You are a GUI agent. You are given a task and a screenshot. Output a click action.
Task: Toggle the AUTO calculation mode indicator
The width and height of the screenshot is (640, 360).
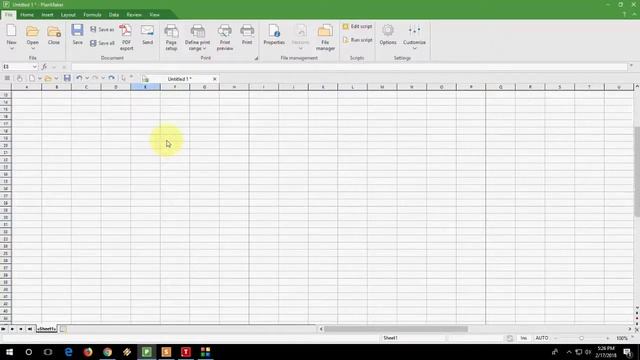coord(542,338)
